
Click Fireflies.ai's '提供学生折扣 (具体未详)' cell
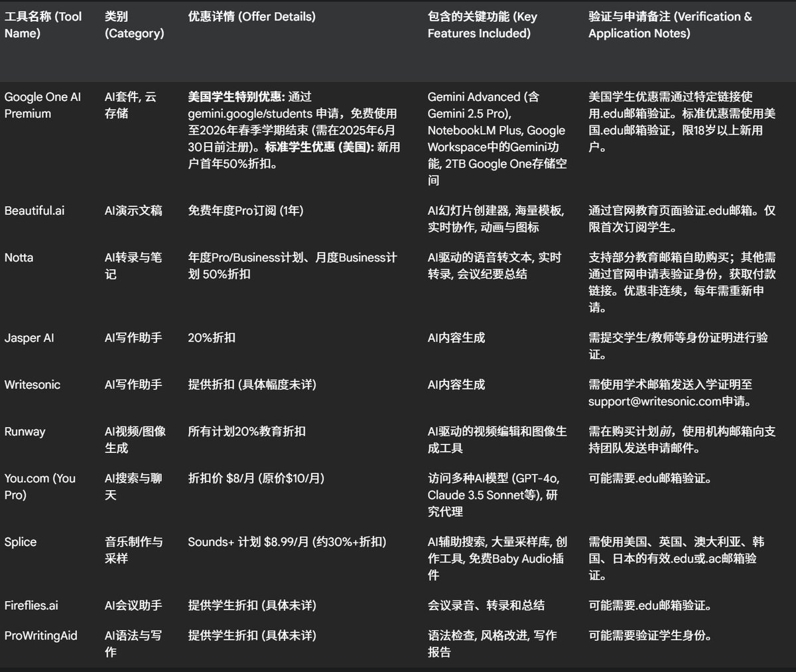[x=252, y=606]
